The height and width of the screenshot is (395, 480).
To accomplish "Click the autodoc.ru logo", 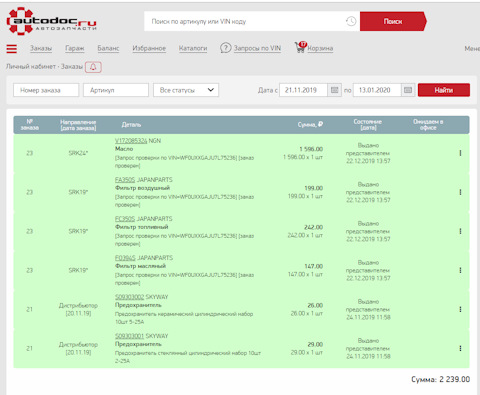I will (51, 21).
